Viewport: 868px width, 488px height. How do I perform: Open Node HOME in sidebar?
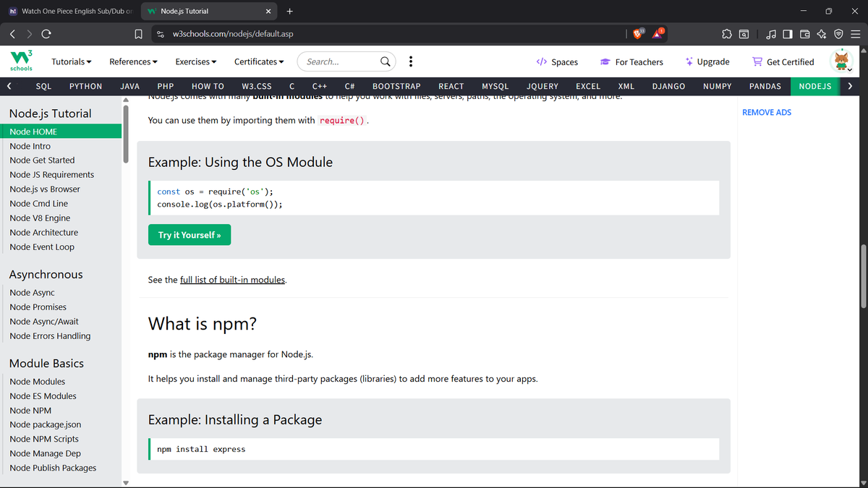click(x=61, y=132)
